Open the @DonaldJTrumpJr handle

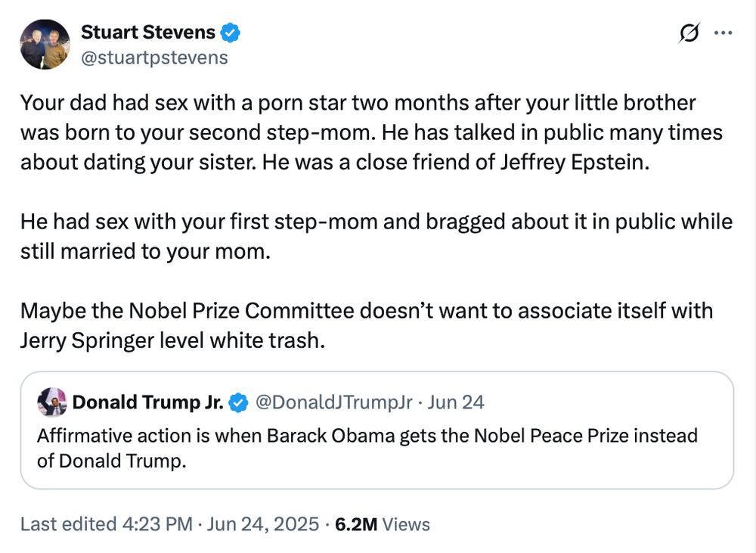pos(334,402)
